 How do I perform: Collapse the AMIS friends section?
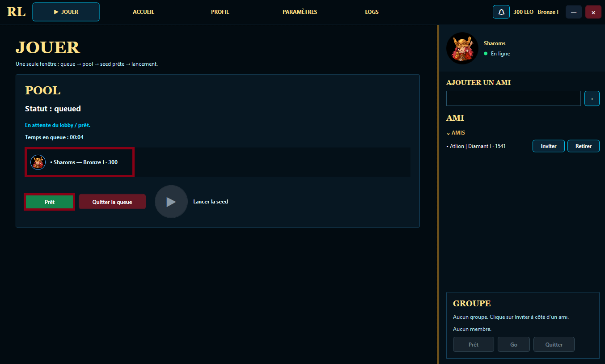pyautogui.click(x=456, y=133)
